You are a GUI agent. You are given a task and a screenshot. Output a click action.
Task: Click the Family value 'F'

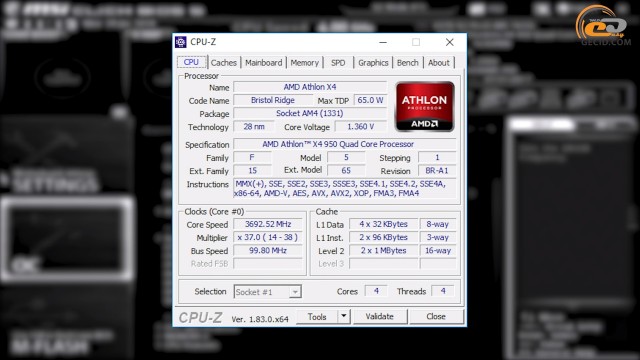pos(252,157)
